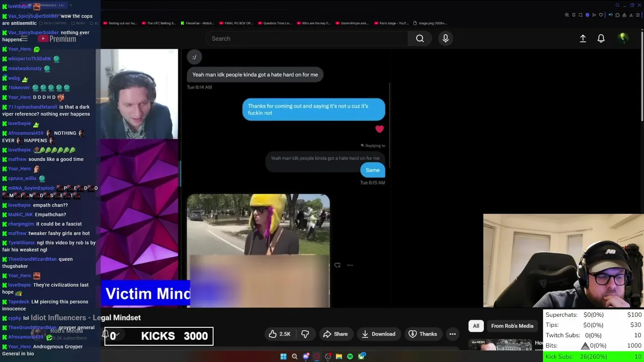Open 'Pario stage - YouT...' bookmark

tap(390, 23)
